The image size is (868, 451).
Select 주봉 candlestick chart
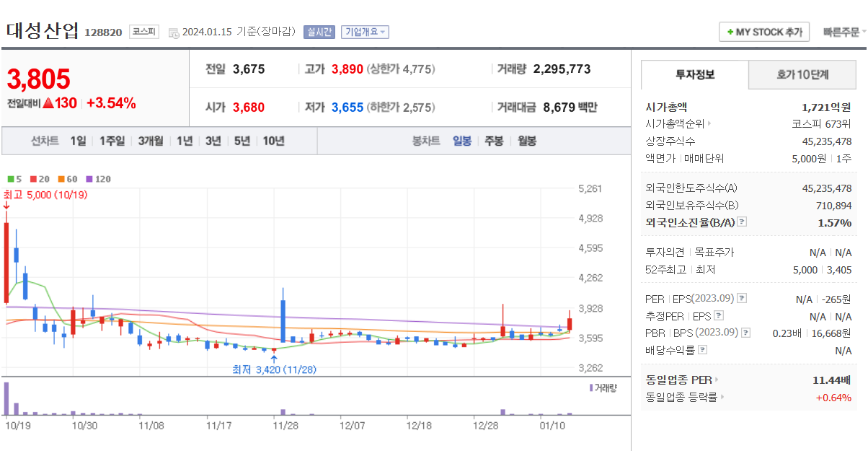coord(494,141)
